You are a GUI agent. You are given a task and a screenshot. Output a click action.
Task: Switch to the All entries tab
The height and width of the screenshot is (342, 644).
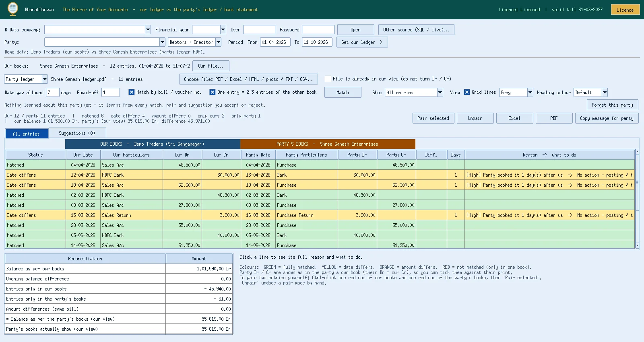(27, 134)
